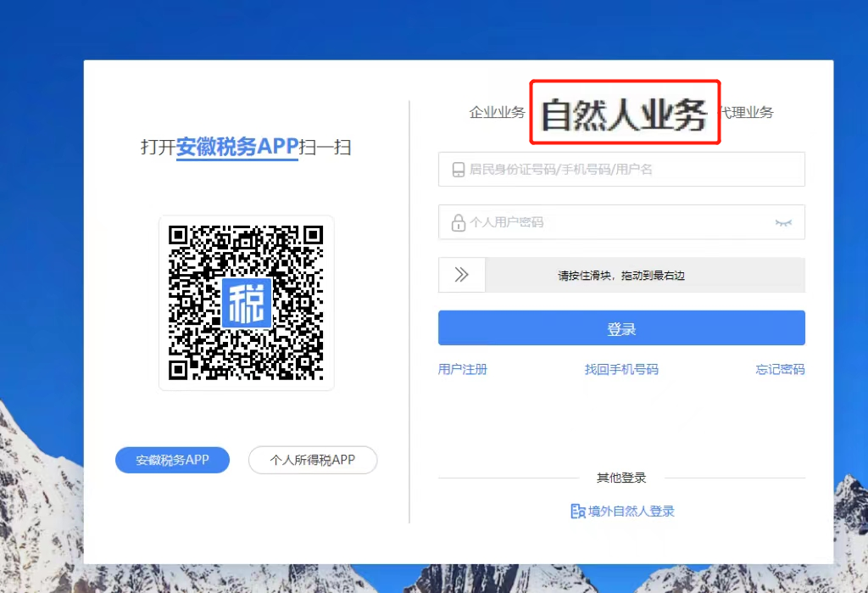The image size is (868, 593).
Task: Click the 其他登录 heading text
Action: (621, 478)
